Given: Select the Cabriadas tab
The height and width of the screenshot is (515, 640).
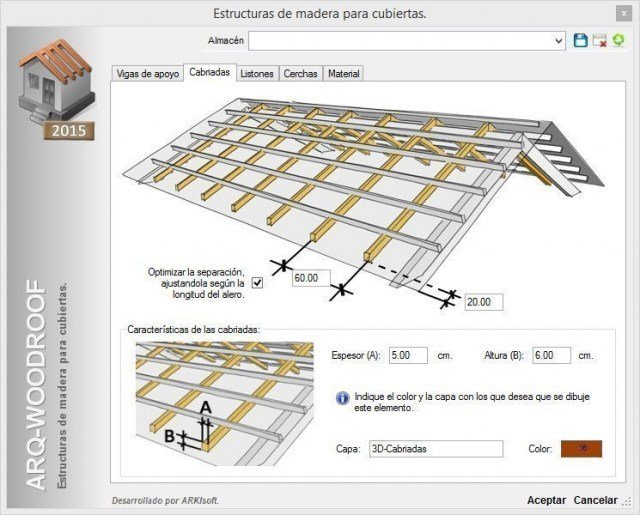Looking at the screenshot, I should (x=210, y=72).
